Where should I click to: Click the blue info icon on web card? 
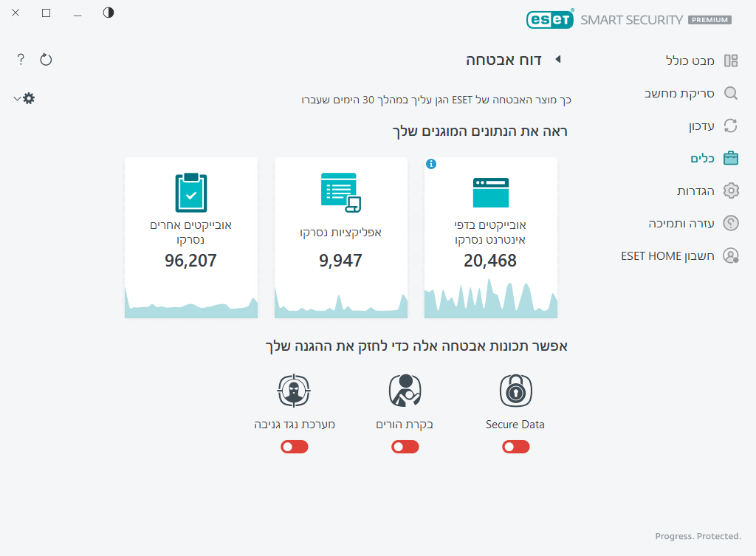pos(431,164)
